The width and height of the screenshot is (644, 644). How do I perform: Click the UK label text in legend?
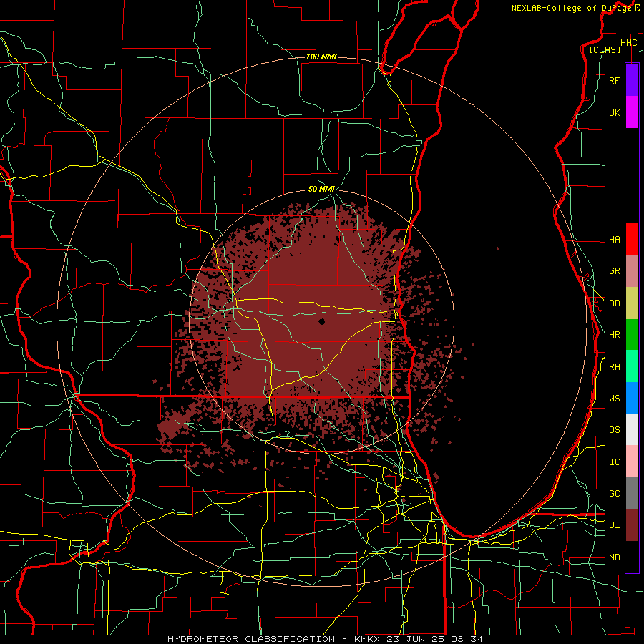click(614, 112)
